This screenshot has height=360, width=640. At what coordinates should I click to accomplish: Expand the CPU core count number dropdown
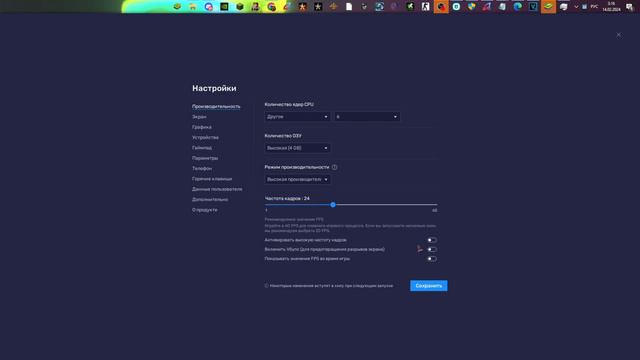point(367,117)
